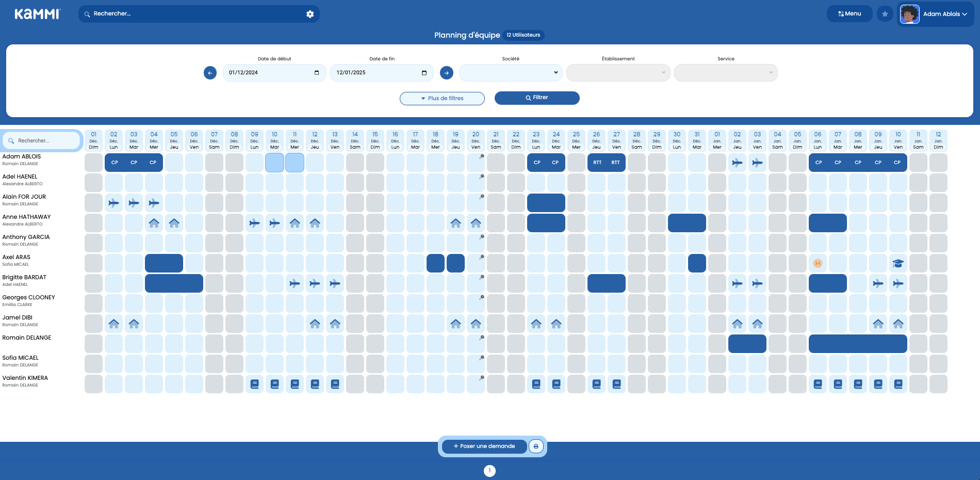Click orange H marker in Axel ARAS row
Screen dimensions: 980x480
pos(818,263)
